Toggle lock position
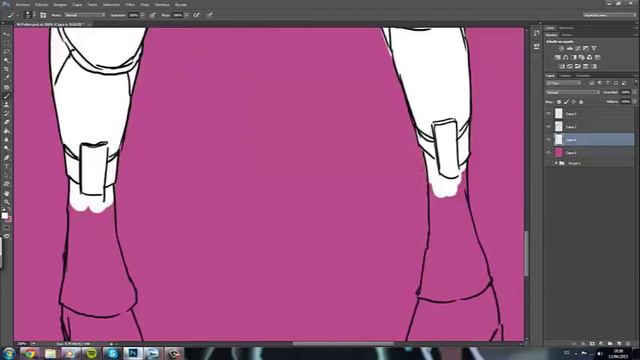This screenshot has width=640, height=360. [x=573, y=102]
